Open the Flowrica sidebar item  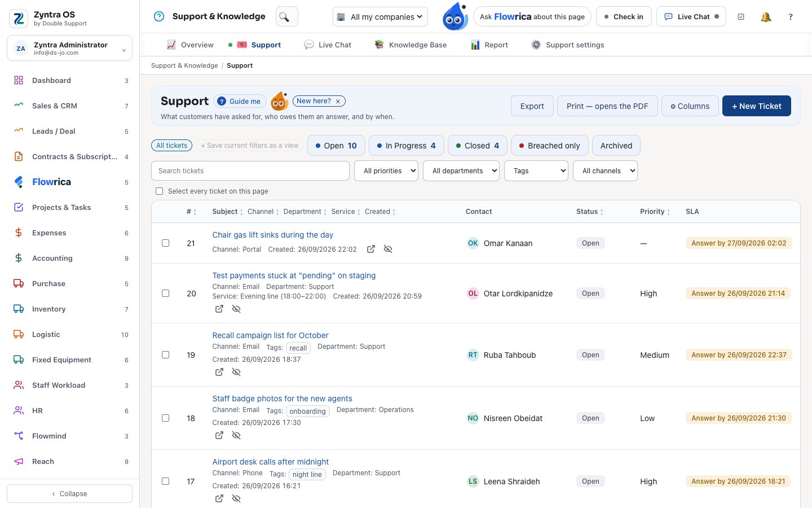[69, 182]
